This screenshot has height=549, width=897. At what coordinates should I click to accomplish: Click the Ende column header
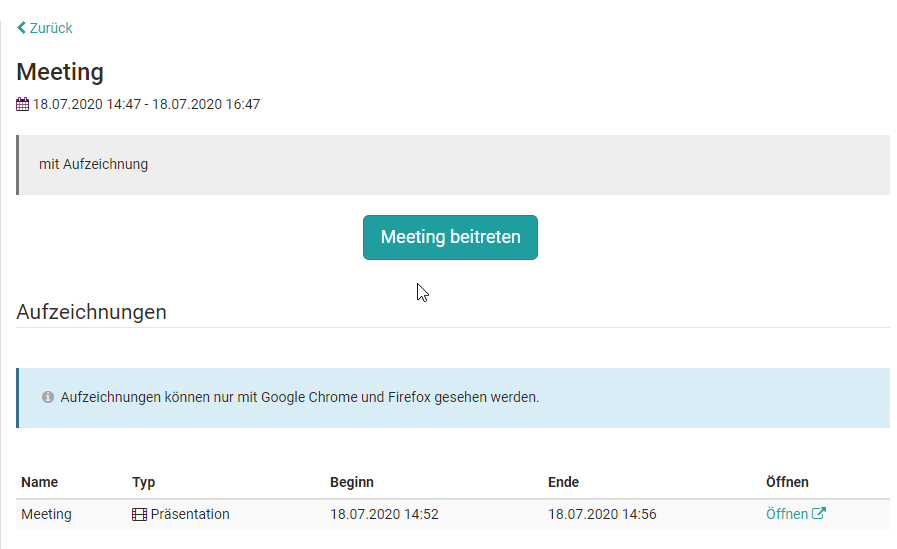(x=564, y=482)
